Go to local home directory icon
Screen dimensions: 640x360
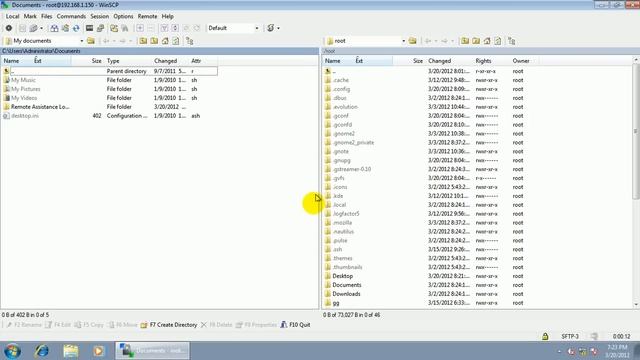(165, 41)
